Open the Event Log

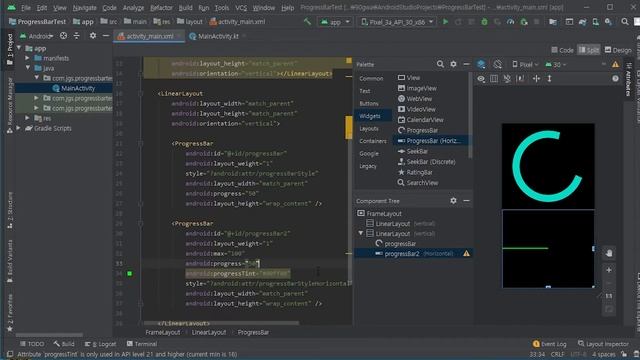550,344
